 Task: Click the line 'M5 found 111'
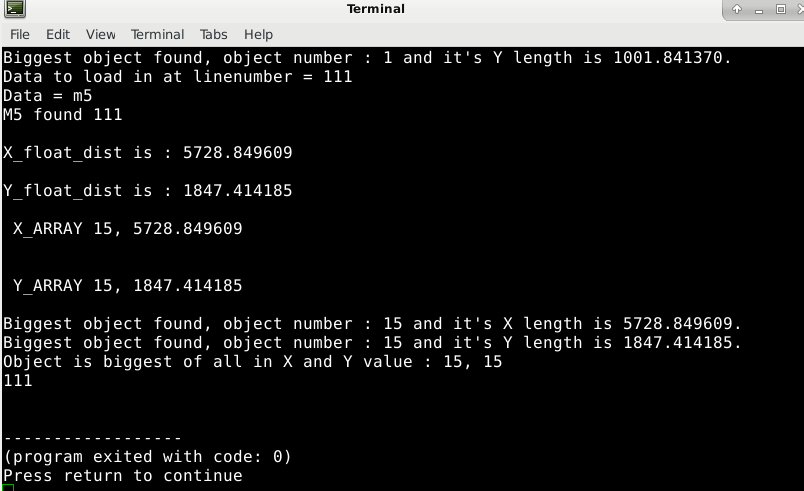tap(63, 115)
